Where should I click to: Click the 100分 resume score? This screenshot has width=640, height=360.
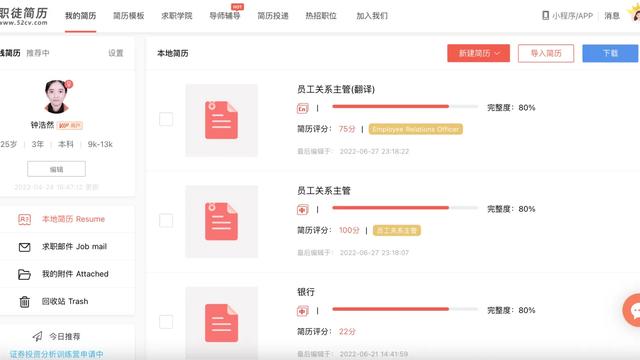coord(349,230)
